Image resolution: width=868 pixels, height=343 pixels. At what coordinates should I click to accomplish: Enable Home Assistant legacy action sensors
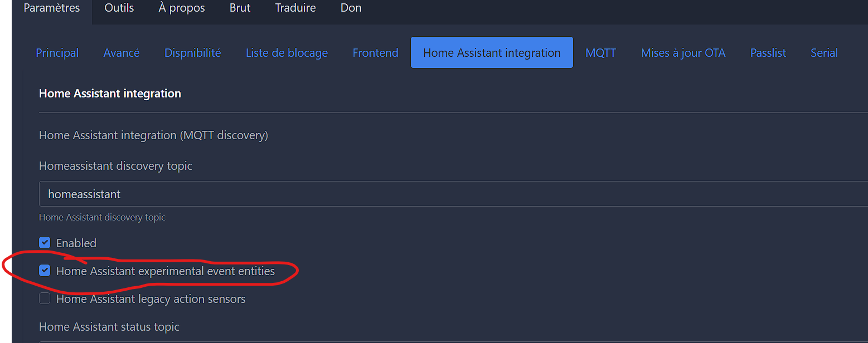pyautogui.click(x=45, y=299)
